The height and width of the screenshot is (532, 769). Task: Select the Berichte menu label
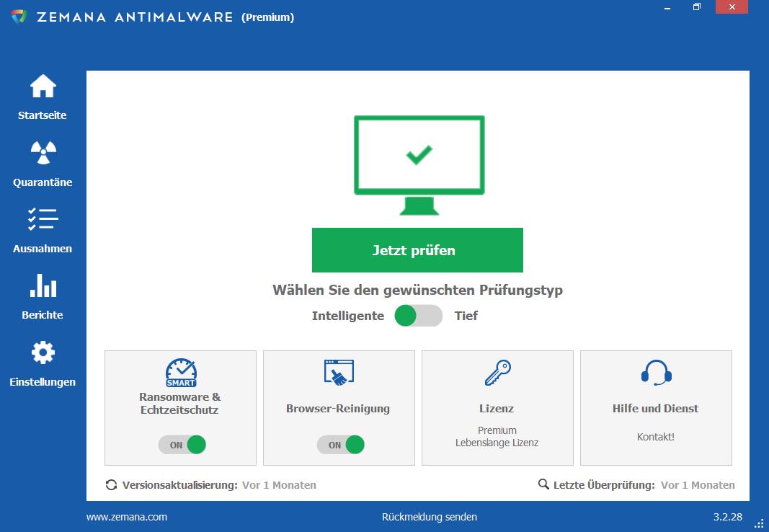click(43, 315)
